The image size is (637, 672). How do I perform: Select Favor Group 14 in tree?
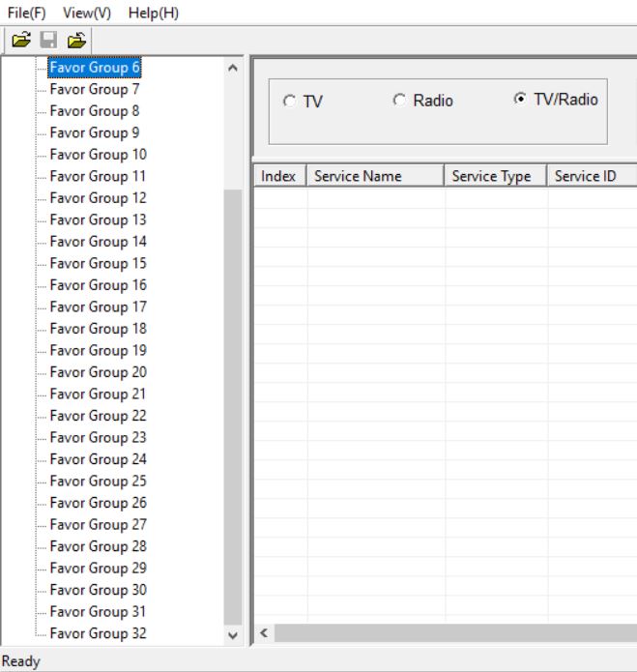(x=98, y=242)
